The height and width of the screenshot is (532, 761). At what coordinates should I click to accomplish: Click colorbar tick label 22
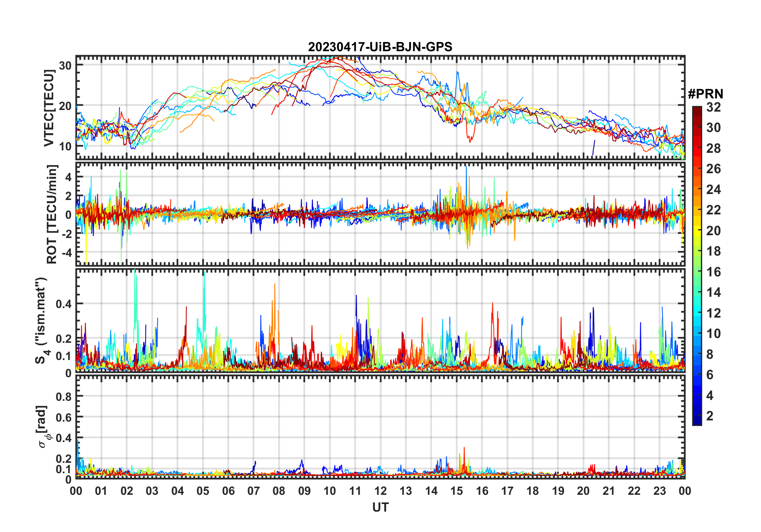tap(713, 210)
